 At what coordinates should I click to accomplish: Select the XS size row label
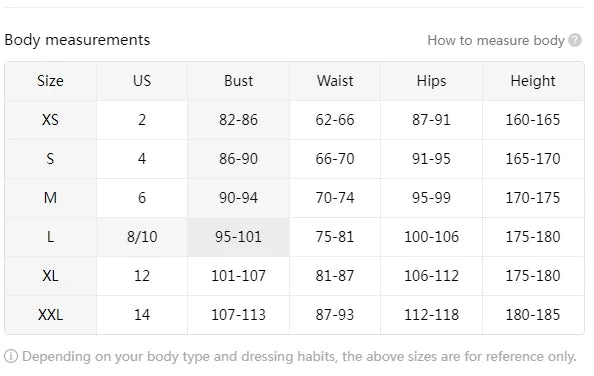pyautogui.click(x=50, y=120)
